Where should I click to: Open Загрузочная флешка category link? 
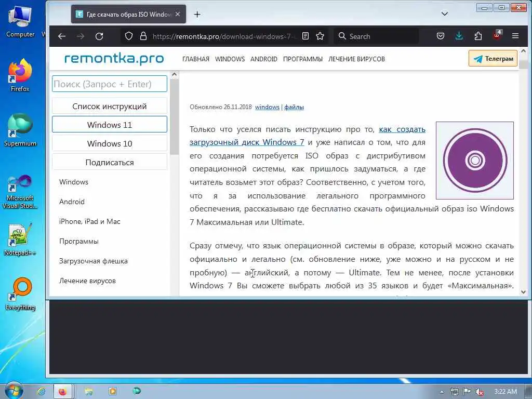click(94, 261)
